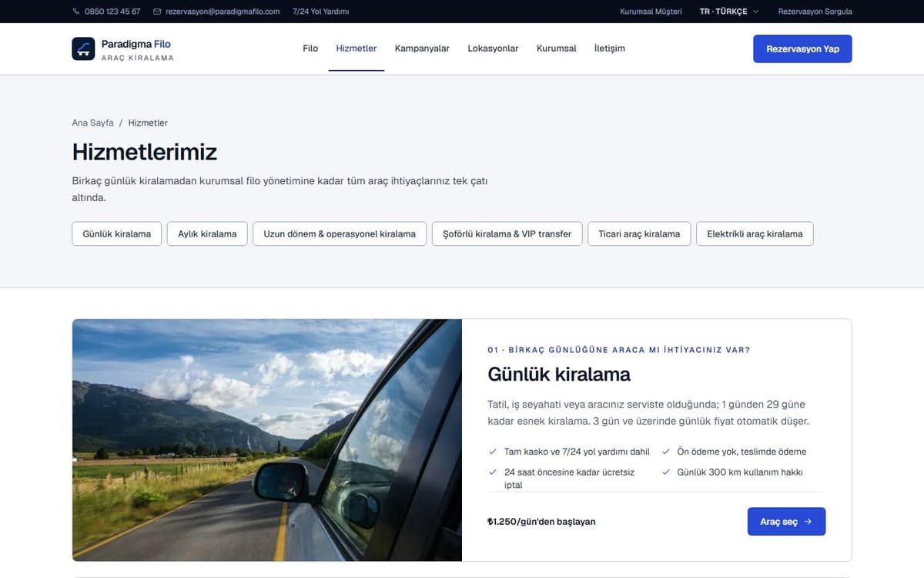Select the Aylık kiralama service chip
Viewport: 924px width, 578px height.
coord(207,234)
